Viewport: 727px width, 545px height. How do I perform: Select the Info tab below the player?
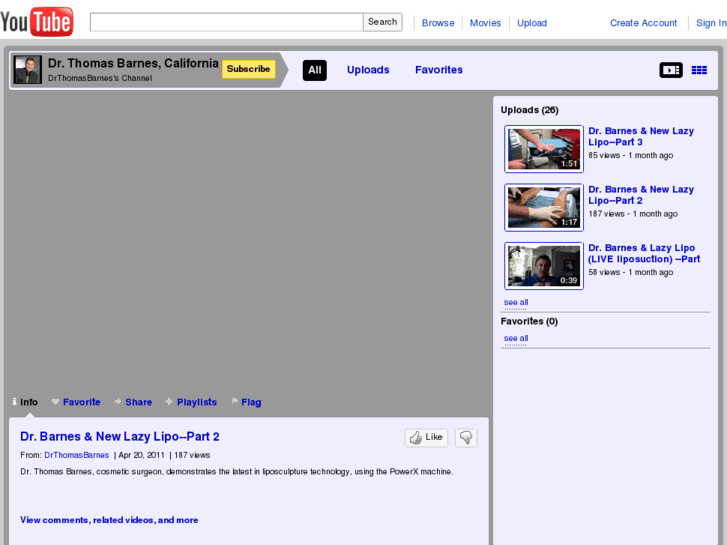click(25, 402)
